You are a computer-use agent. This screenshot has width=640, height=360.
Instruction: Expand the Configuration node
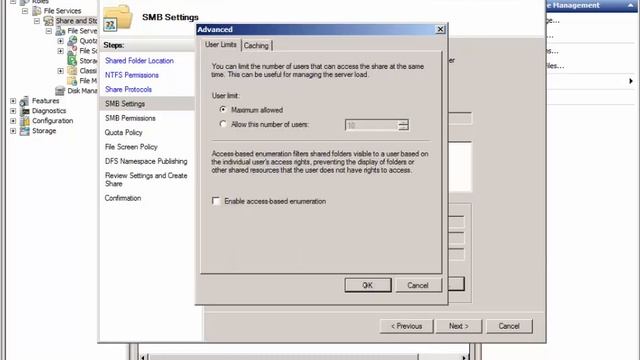click(x=13, y=121)
